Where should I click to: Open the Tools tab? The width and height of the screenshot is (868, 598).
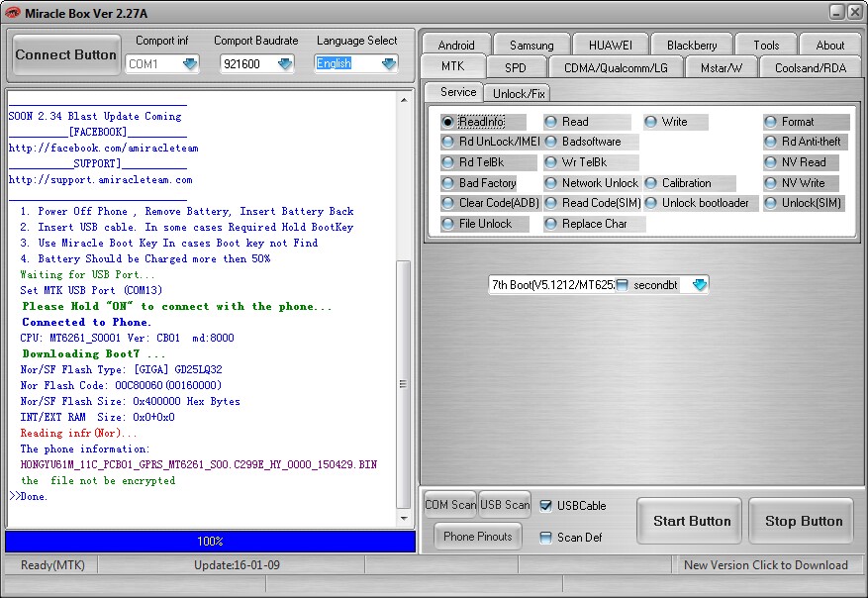click(766, 46)
